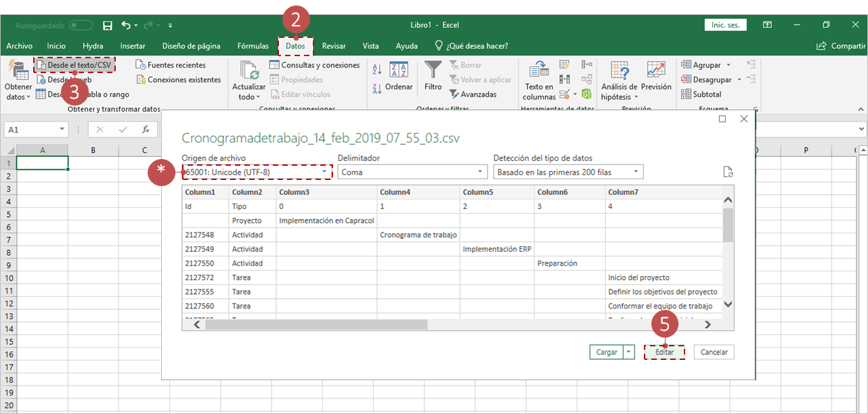Toggle the Autoguardado switch off
This screenshot has width=868, height=414.
tap(80, 24)
